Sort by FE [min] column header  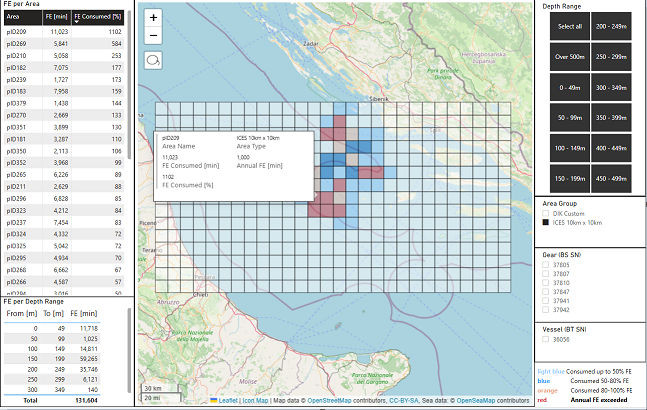point(58,18)
